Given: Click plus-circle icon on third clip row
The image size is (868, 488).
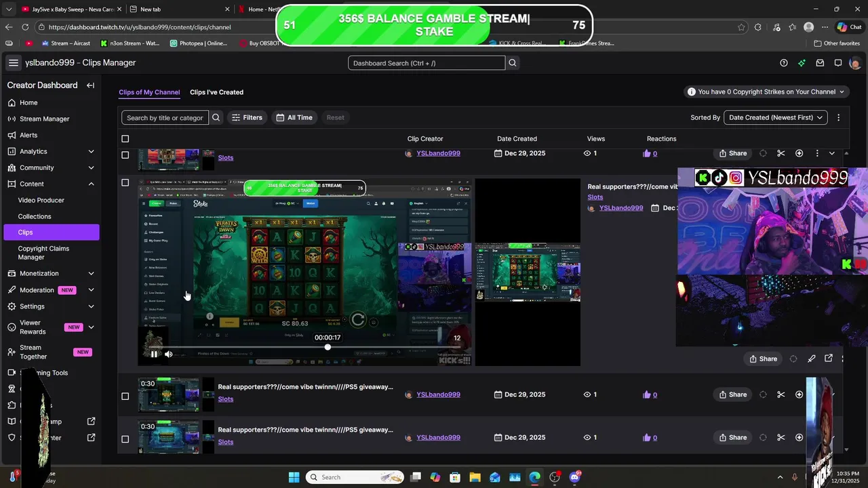Looking at the screenshot, I should tap(799, 394).
